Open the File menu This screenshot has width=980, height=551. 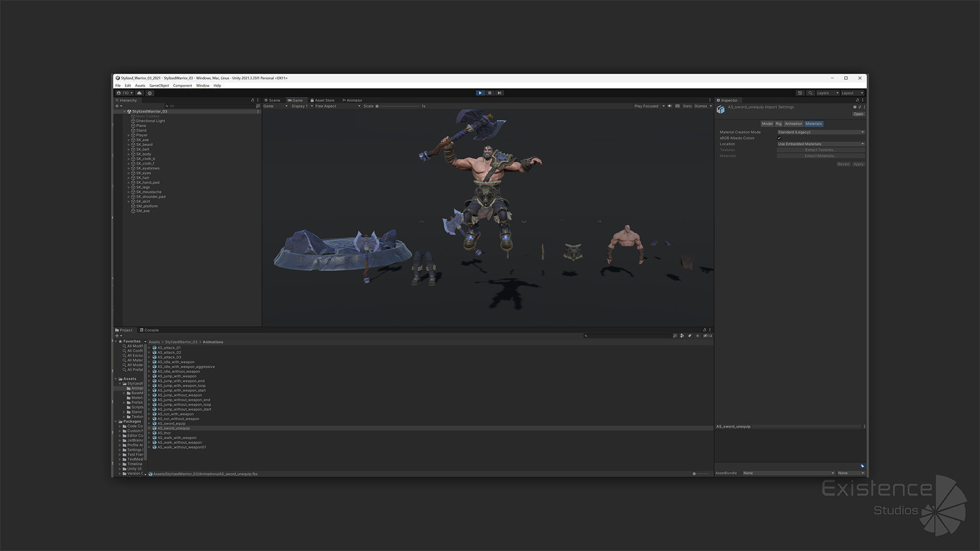(118, 86)
